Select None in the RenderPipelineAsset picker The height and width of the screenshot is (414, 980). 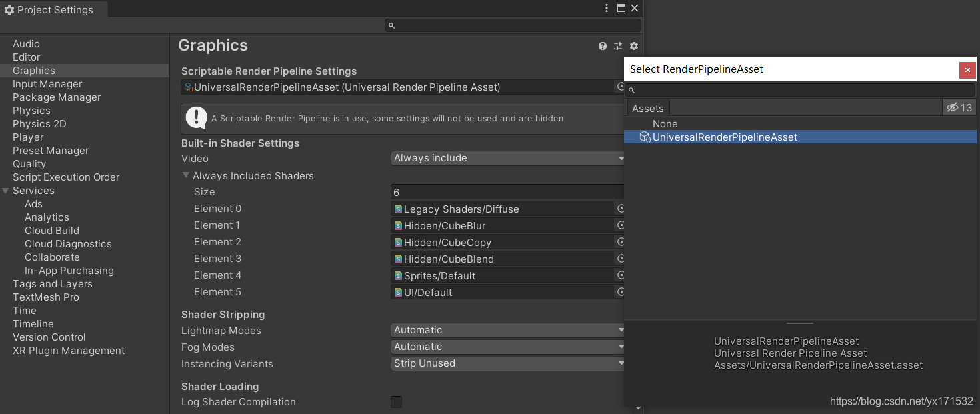(x=665, y=123)
